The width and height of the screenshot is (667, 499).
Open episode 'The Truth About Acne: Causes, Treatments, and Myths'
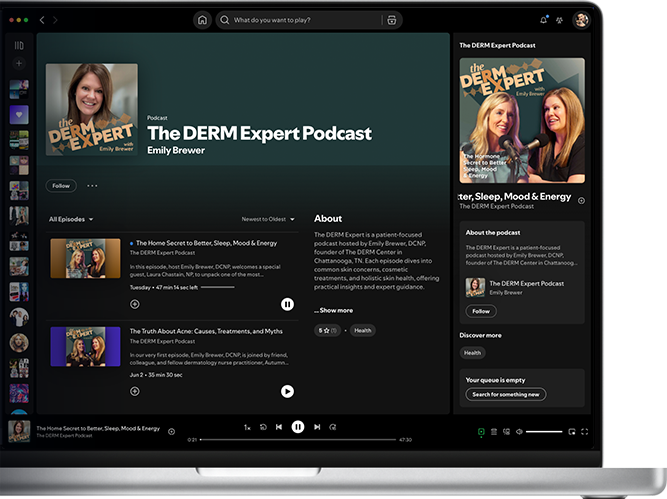coord(206,331)
